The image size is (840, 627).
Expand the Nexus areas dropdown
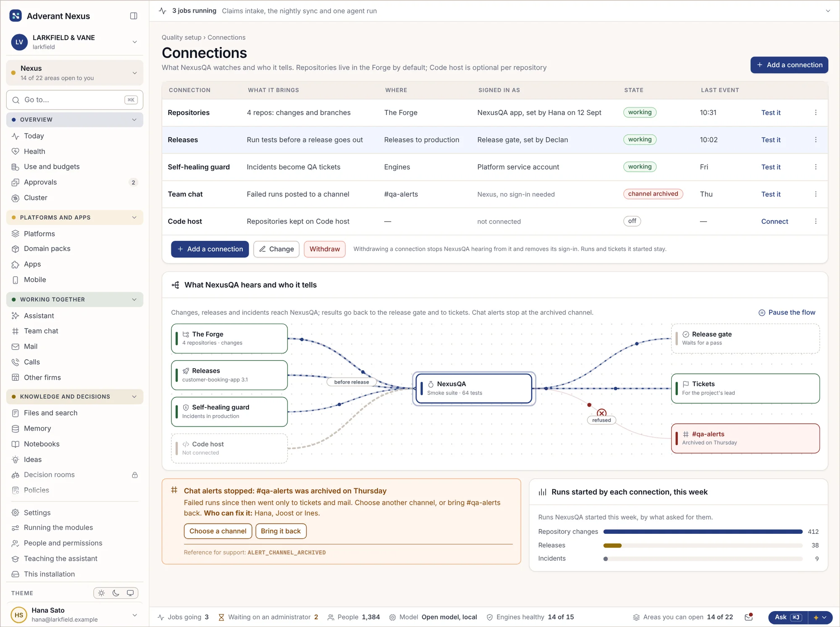tap(134, 73)
